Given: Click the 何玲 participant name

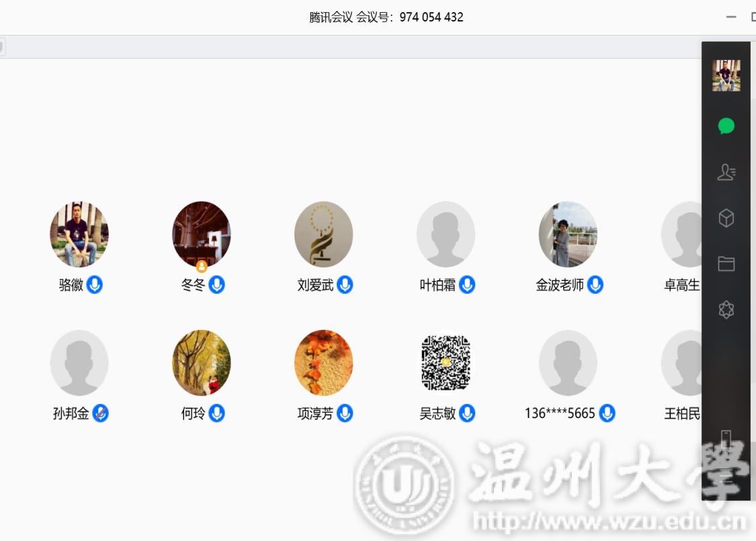Looking at the screenshot, I should 193,413.
